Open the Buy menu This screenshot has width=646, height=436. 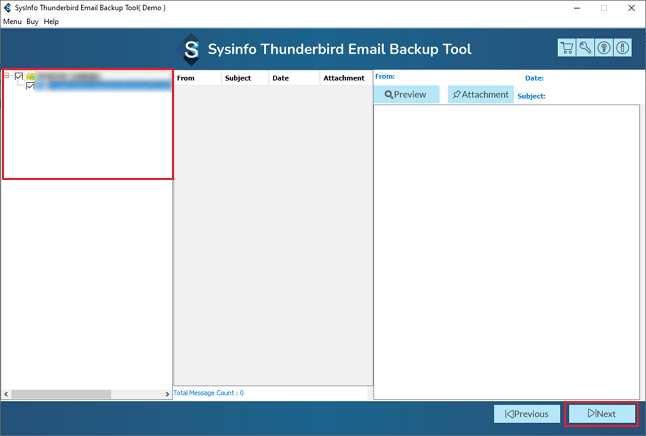click(x=32, y=21)
